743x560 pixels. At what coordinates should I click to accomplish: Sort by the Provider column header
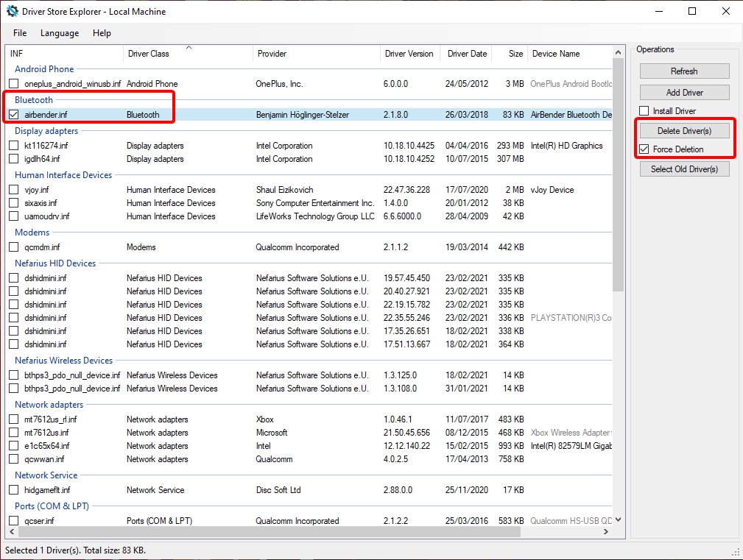[317, 54]
